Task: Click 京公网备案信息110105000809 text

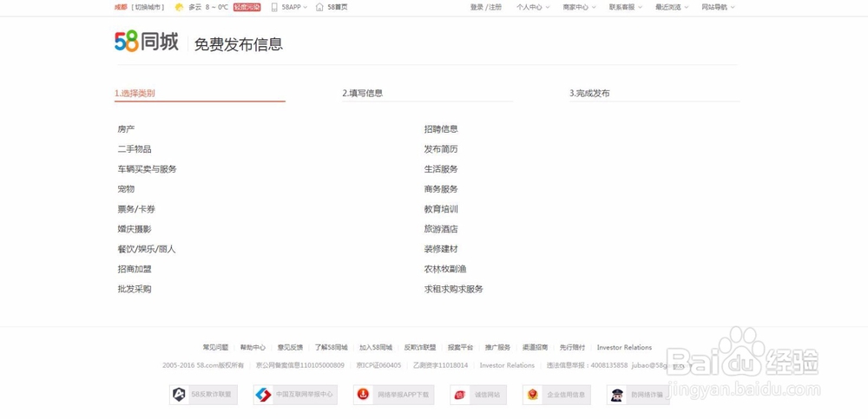Action: (300, 365)
